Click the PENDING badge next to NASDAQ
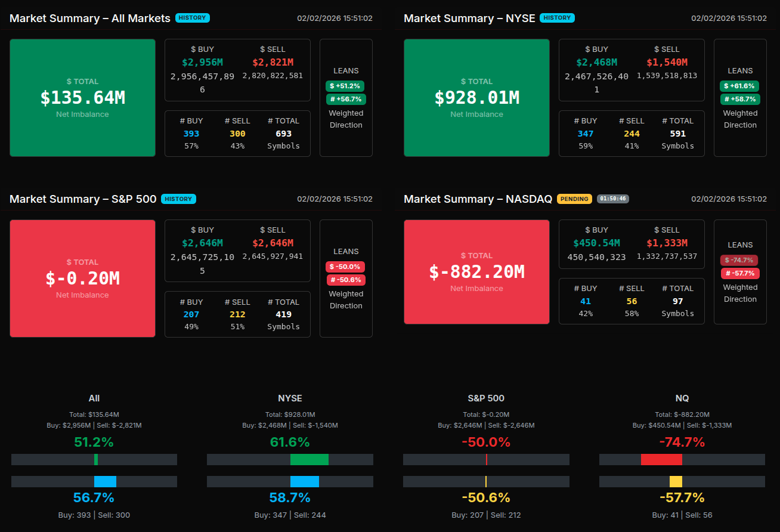This screenshot has height=532, width=780. pos(574,199)
